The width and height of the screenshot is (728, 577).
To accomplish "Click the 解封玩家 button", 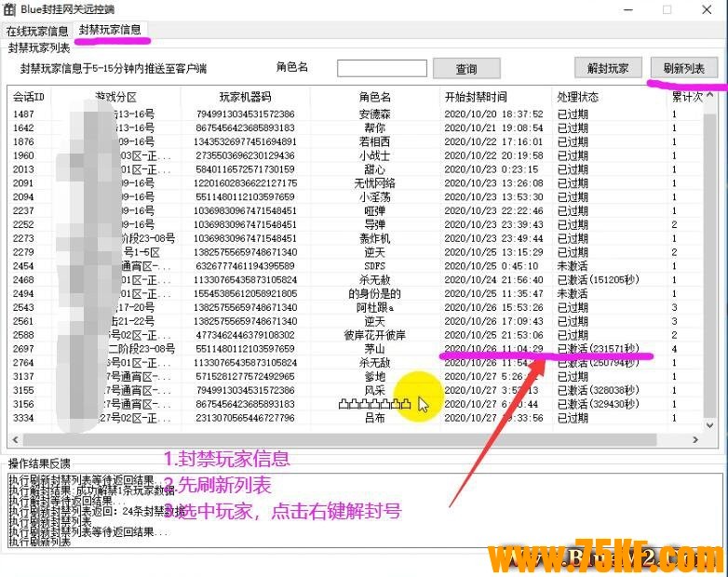I will tap(608, 68).
